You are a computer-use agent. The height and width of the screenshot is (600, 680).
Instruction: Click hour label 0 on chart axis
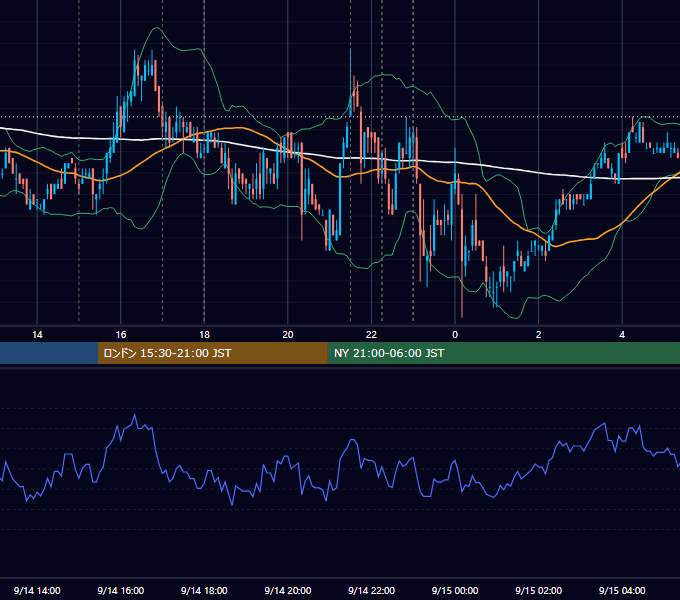point(455,335)
